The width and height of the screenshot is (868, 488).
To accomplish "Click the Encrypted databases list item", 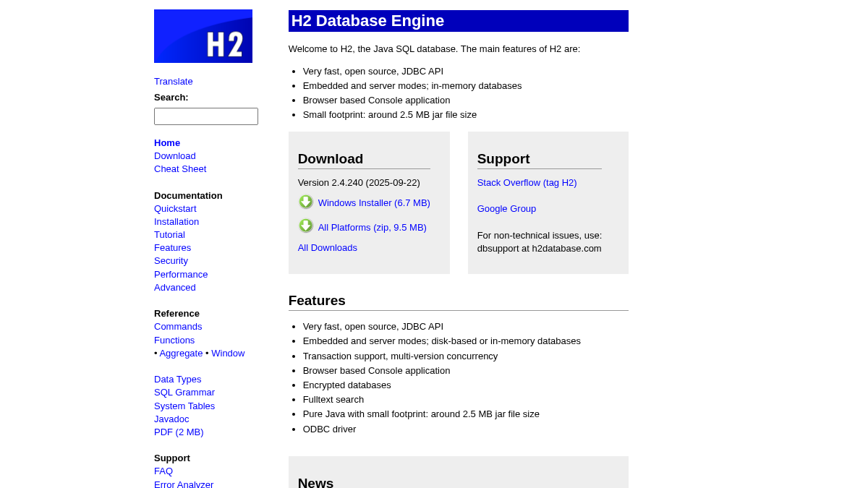I will click(x=347, y=385).
